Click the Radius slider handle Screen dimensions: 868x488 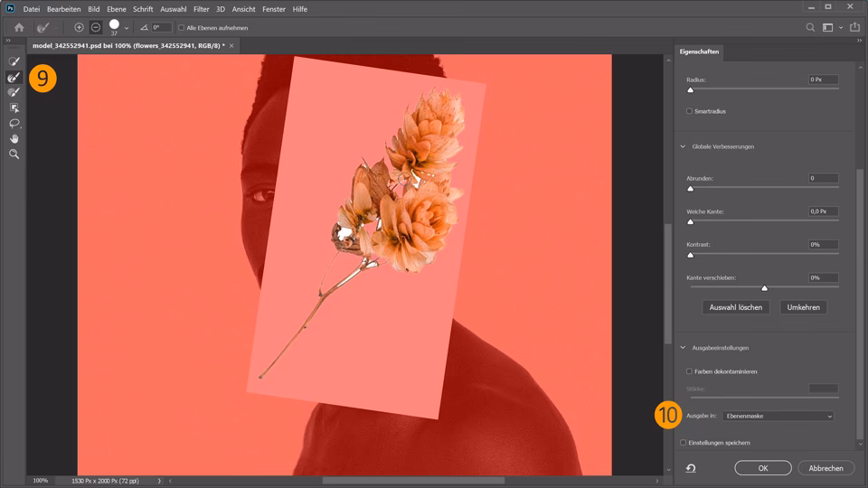(x=690, y=89)
